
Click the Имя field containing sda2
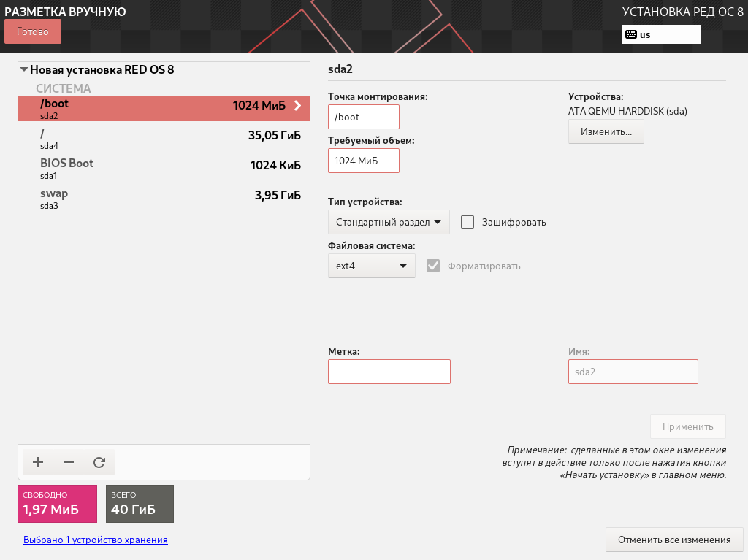click(633, 372)
